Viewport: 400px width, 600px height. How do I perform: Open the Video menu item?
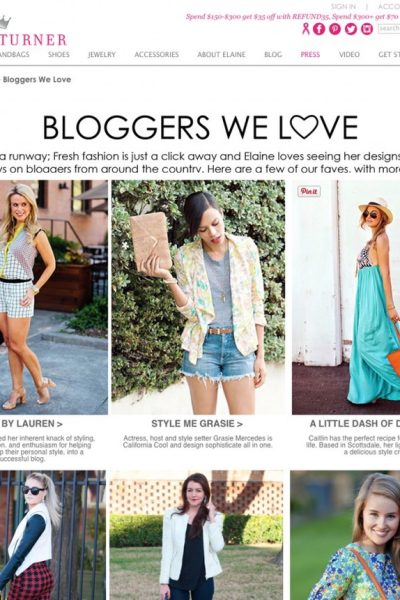349,54
